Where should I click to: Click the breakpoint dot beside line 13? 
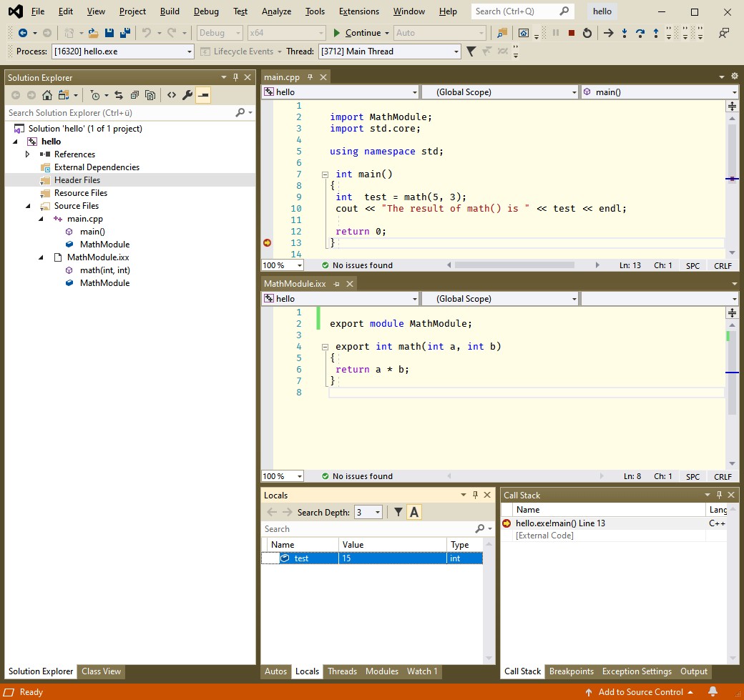[x=267, y=242]
